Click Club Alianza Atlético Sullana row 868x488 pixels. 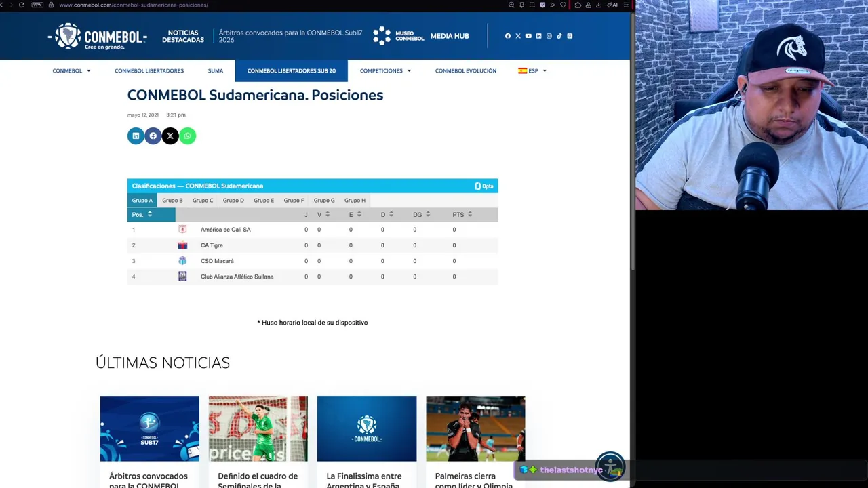(x=313, y=277)
